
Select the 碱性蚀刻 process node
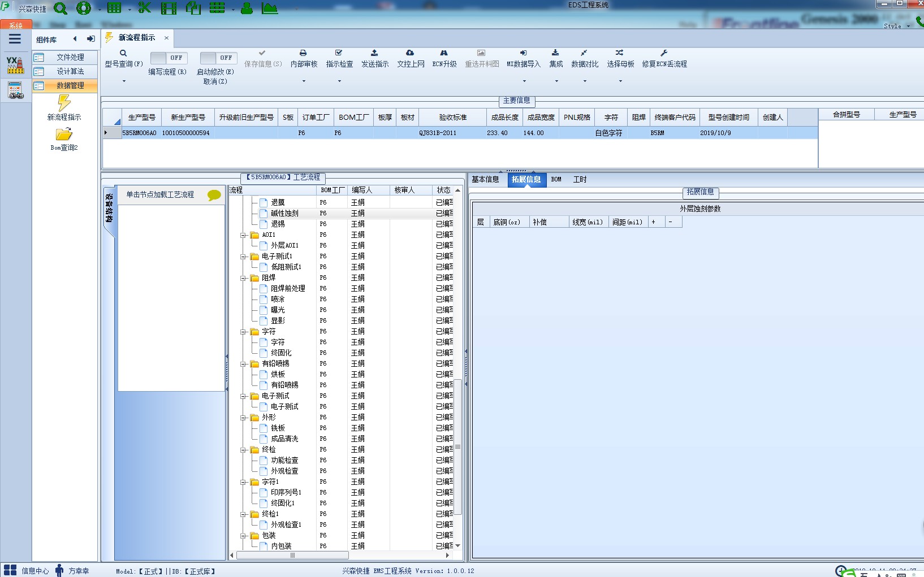pyautogui.click(x=284, y=214)
